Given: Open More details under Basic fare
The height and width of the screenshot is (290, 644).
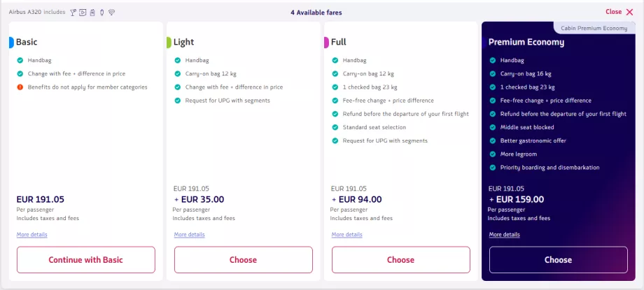Looking at the screenshot, I should pos(32,234).
